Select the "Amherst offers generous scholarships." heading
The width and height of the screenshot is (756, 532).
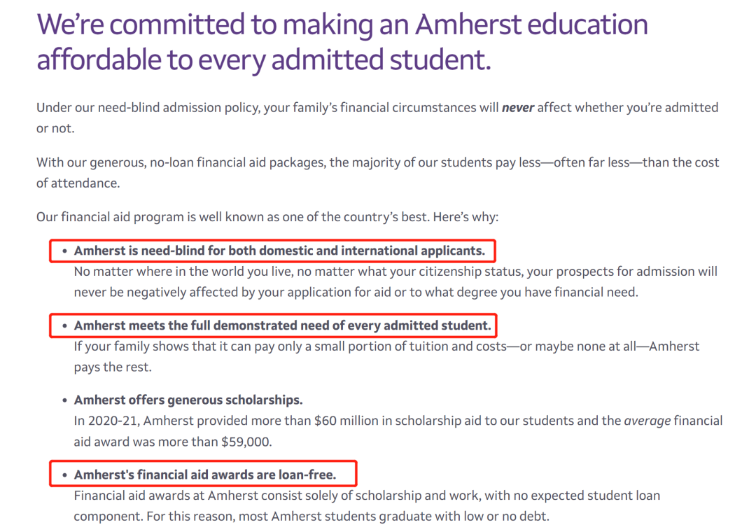pos(188,400)
